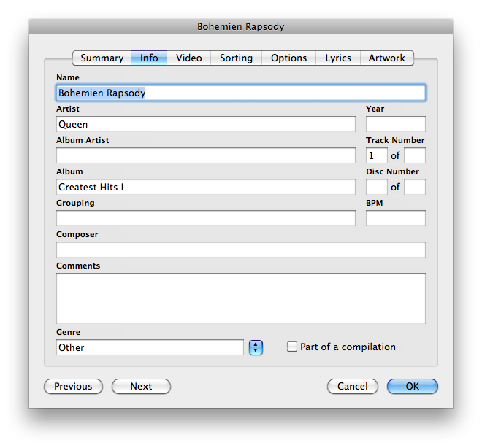Image resolution: width=482 pixels, height=448 pixels.
Task: Cancel the song info dialog
Action: (352, 386)
